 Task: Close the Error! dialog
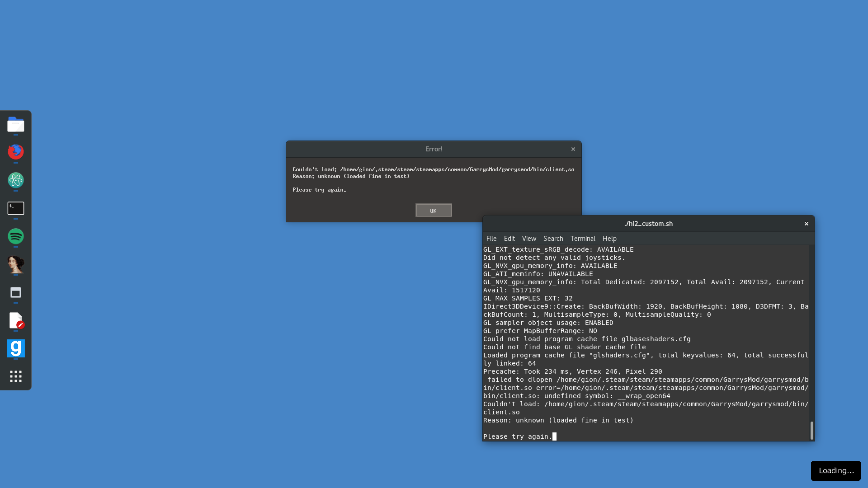click(x=573, y=149)
